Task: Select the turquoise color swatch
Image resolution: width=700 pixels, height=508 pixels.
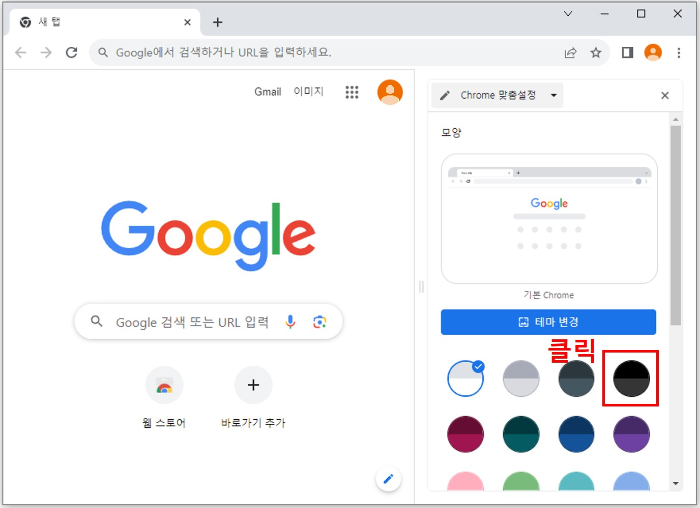Action: point(576,481)
